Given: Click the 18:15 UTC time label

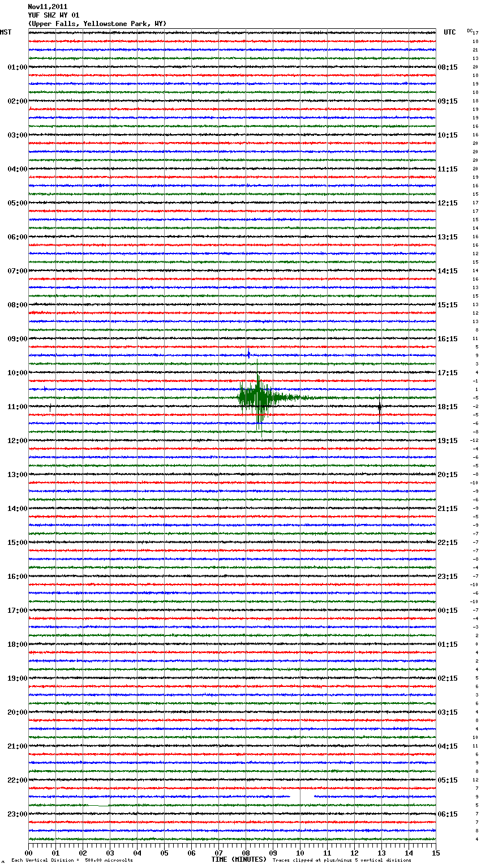Looking at the screenshot, I should [448, 407].
